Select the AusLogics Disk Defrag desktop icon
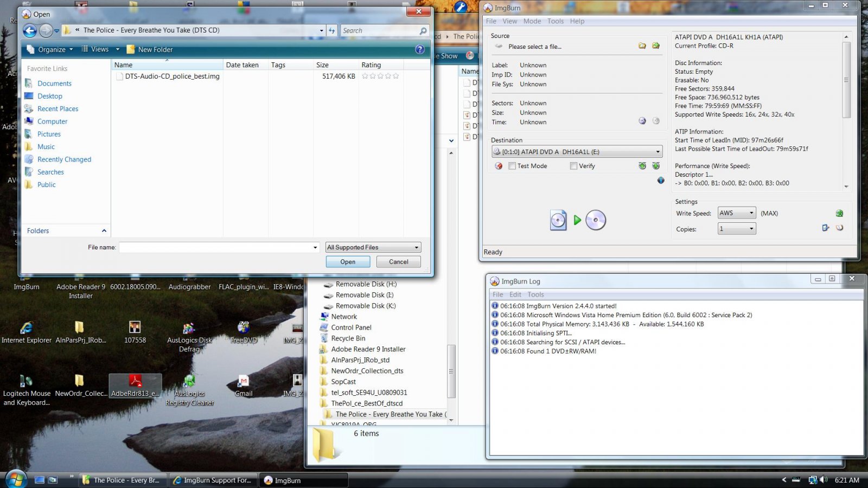The image size is (868, 488). [x=189, y=336]
